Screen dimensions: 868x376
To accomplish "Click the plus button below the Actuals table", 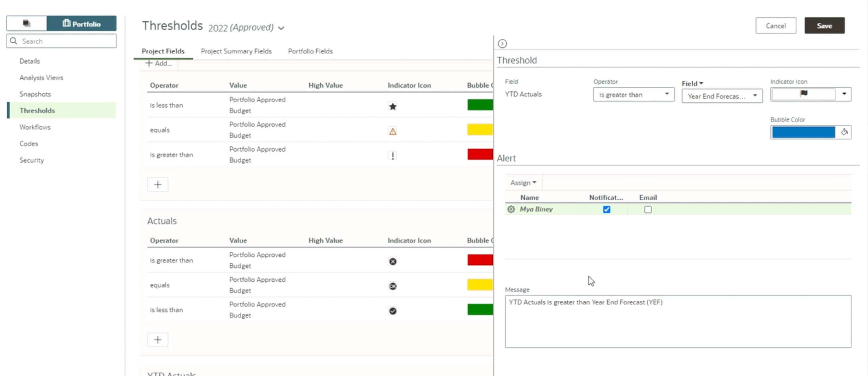I will [158, 340].
